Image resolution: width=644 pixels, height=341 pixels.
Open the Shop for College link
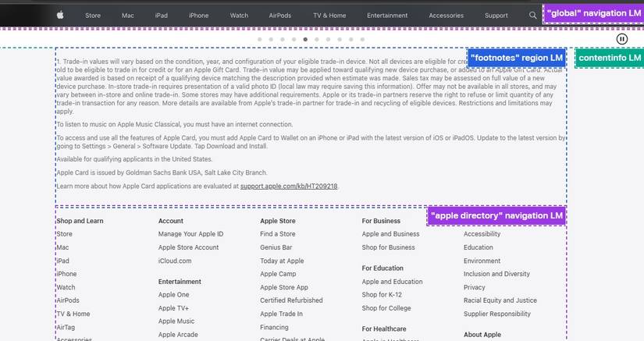point(386,308)
